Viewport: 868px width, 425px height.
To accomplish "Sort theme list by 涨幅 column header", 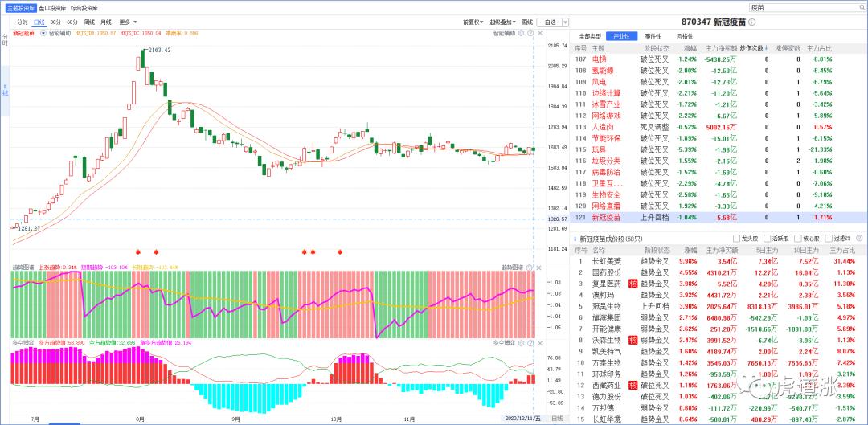I will click(690, 48).
